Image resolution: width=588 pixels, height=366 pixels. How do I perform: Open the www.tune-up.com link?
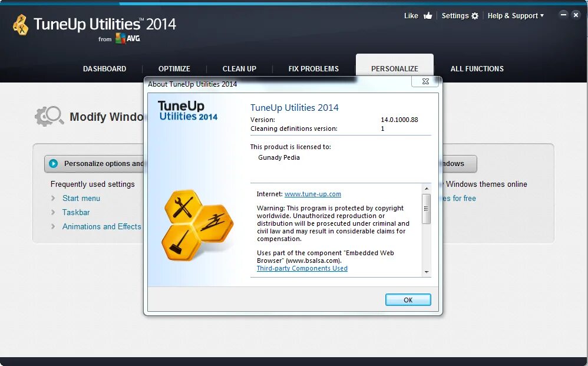click(x=313, y=194)
